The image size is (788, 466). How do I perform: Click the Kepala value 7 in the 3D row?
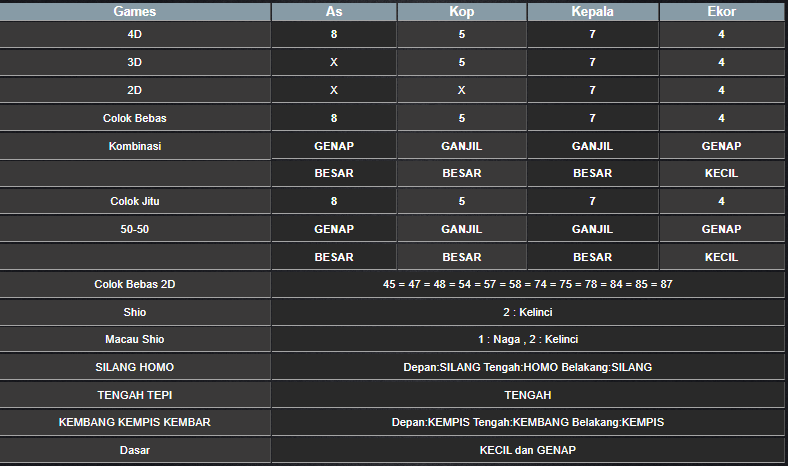pos(593,62)
